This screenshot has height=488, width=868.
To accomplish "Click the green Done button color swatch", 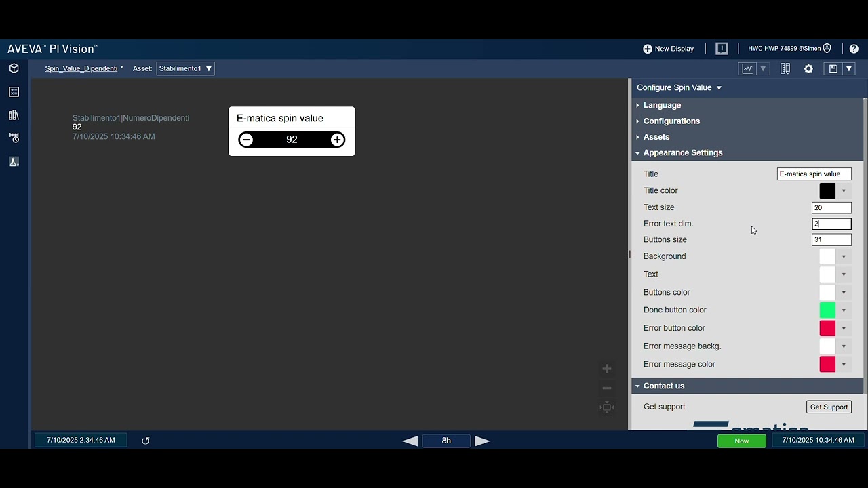I will coord(827,310).
